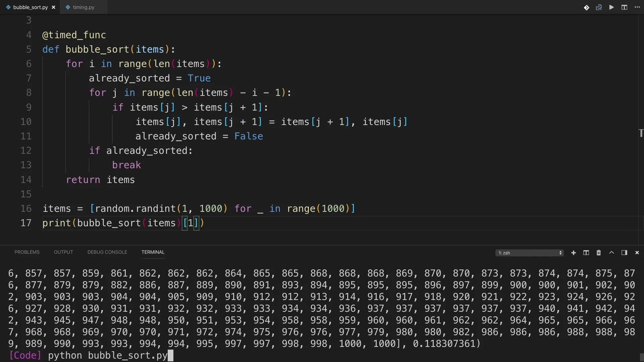Close the terminal panel
This screenshot has width=644, height=362.
pos(637,253)
